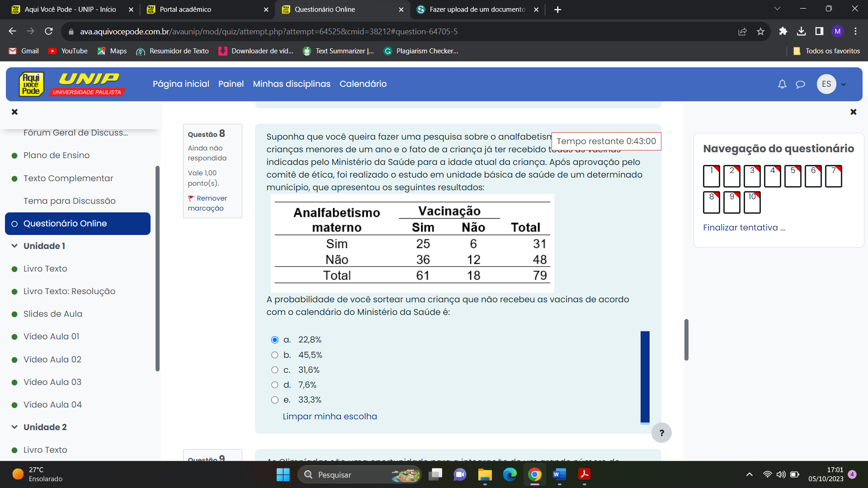Click the main page vertical scrollbar

pos(686,340)
